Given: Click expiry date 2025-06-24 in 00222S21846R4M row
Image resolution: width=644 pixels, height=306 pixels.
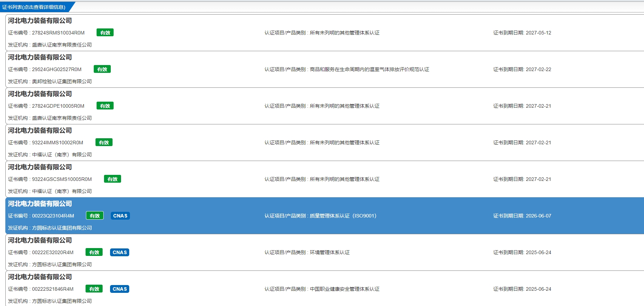Looking at the screenshot, I should [x=539, y=289].
